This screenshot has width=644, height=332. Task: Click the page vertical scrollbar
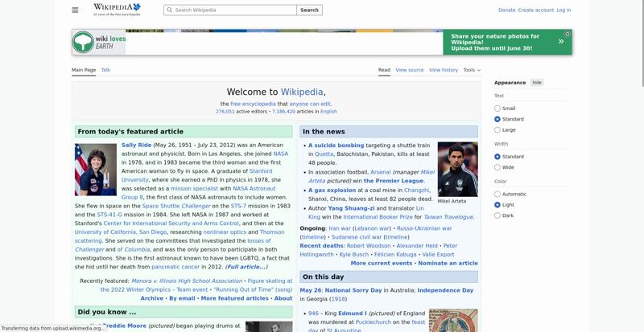(642, 43)
